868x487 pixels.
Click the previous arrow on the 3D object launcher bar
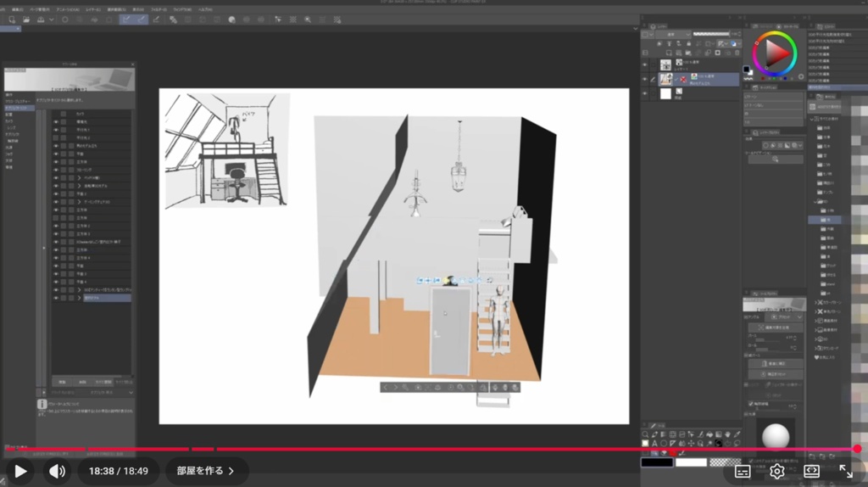(386, 387)
